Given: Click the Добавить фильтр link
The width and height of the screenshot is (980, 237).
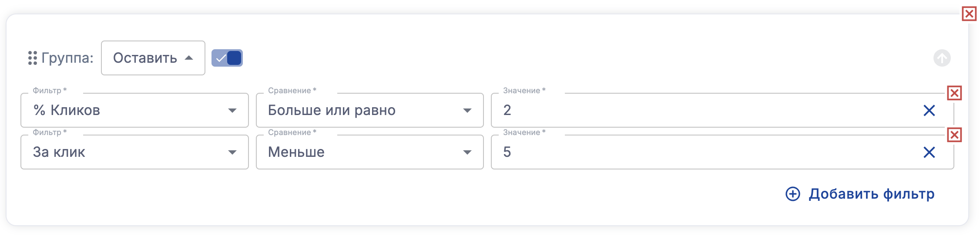Looking at the screenshot, I should [871, 194].
